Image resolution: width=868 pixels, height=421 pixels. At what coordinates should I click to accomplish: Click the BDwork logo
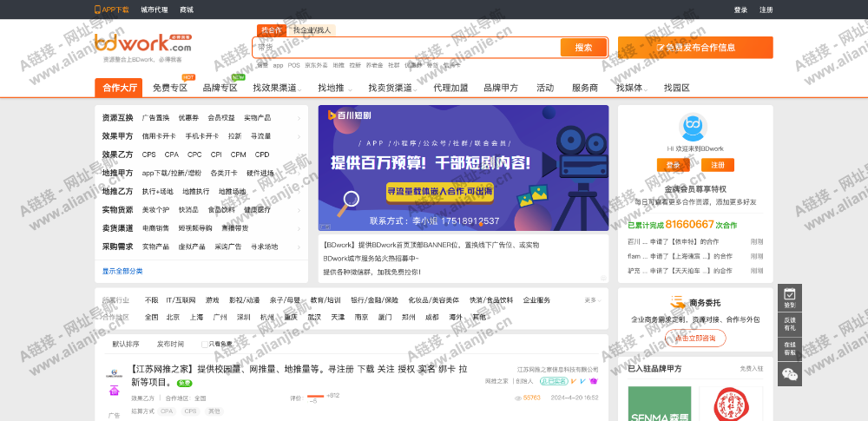142,43
